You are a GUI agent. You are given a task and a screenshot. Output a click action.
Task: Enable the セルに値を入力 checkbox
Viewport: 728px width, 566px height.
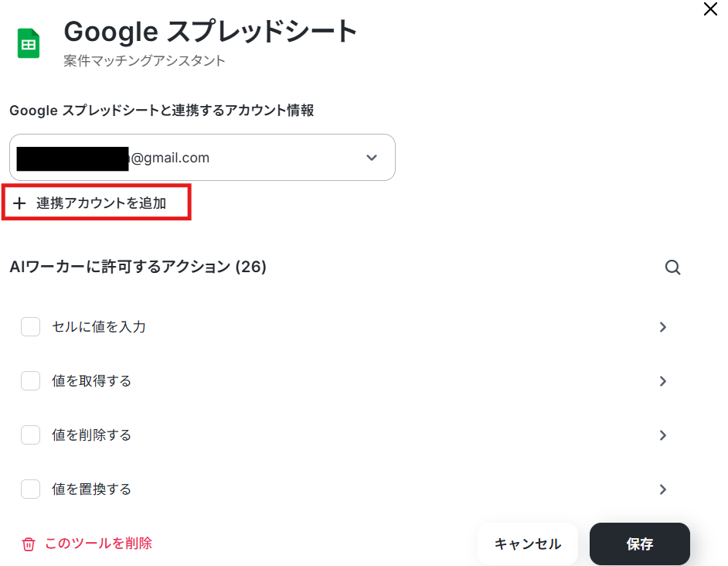30,327
